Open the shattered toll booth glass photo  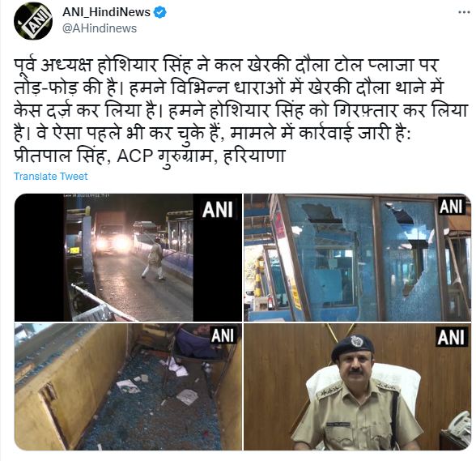357,257
